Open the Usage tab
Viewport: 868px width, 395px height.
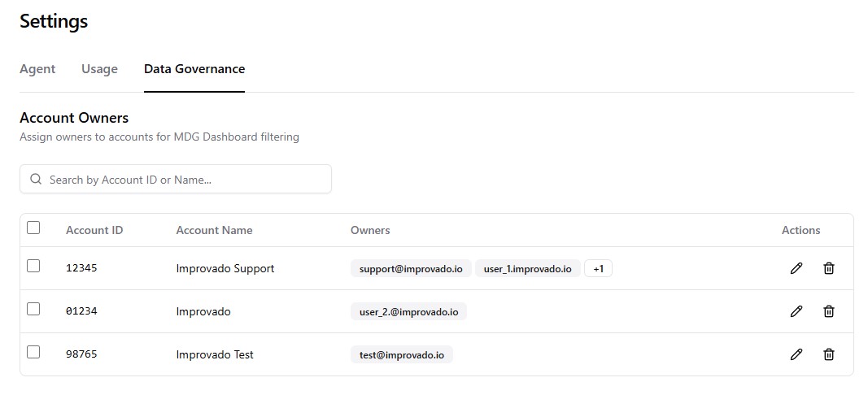pos(99,69)
